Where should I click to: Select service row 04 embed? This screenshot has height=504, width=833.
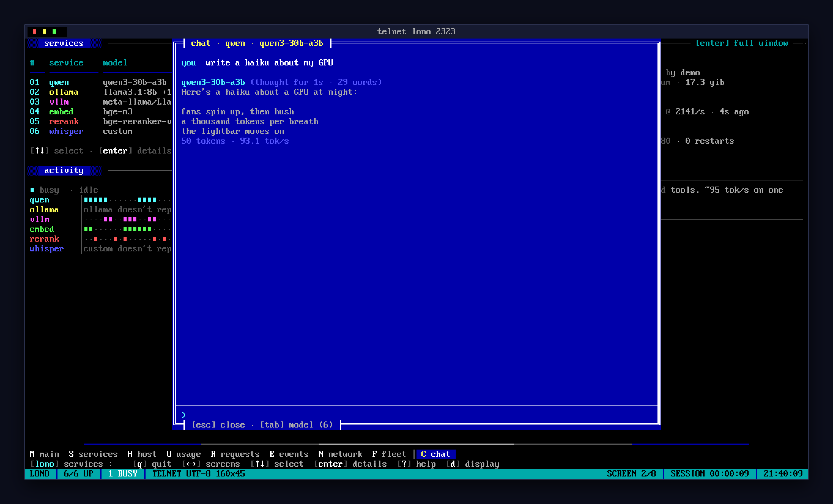(x=100, y=112)
